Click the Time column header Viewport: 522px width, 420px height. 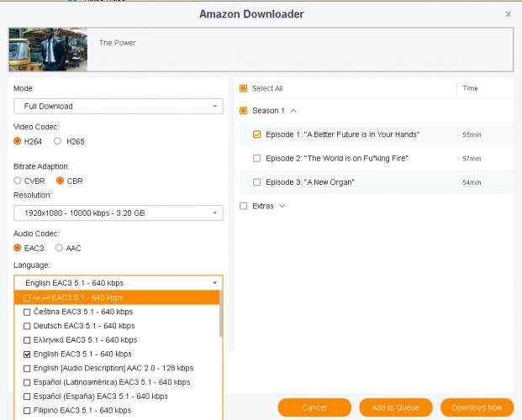click(470, 88)
